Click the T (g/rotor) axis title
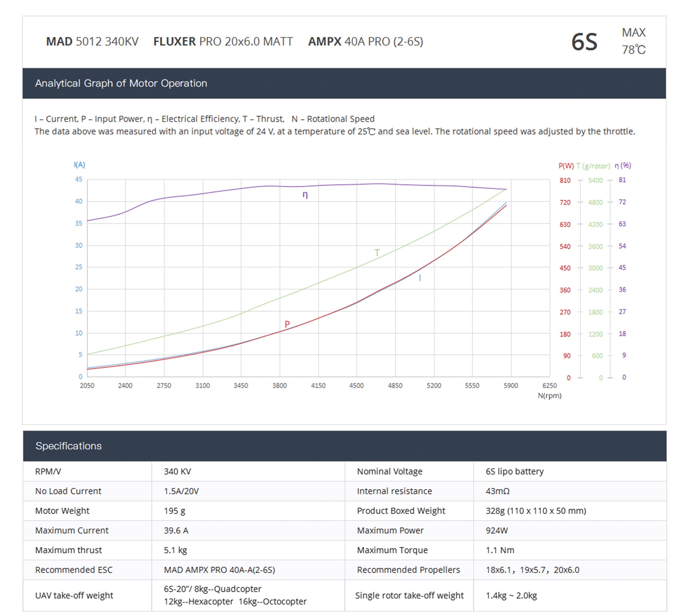688x616 pixels. click(593, 166)
